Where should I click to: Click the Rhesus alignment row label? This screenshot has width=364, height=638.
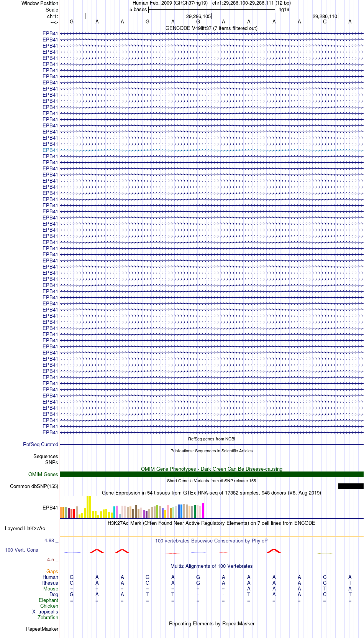[x=50, y=583]
